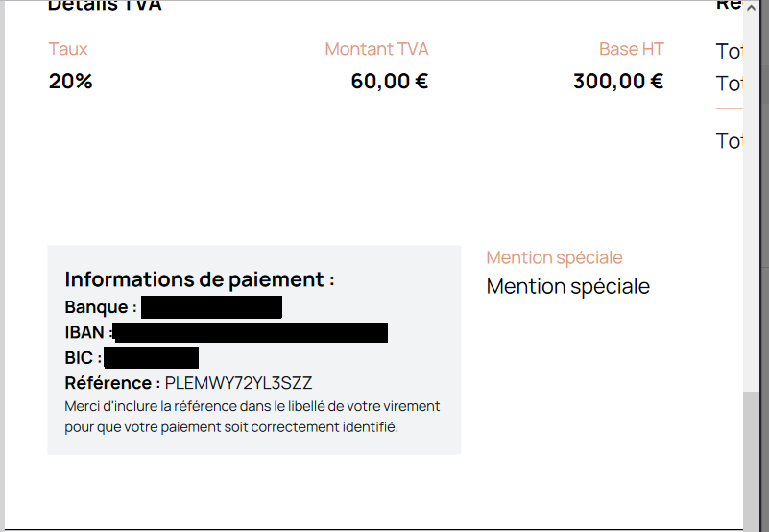Viewport: 769px width, 532px height.
Task: Click the "Référence :" label
Action: [112, 383]
